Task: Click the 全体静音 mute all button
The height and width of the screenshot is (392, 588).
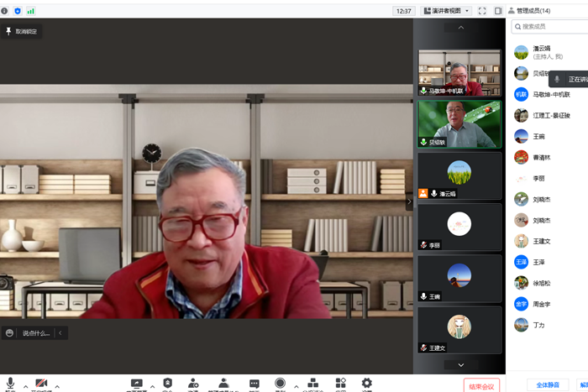Action: (x=547, y=385)
